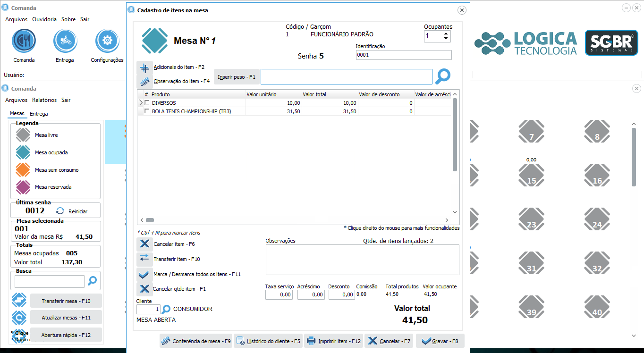Click the items grid vertical scrollbar thumb
Viewport: 644px width, 353px height.
pyautogui.click(x=455, y=134)
